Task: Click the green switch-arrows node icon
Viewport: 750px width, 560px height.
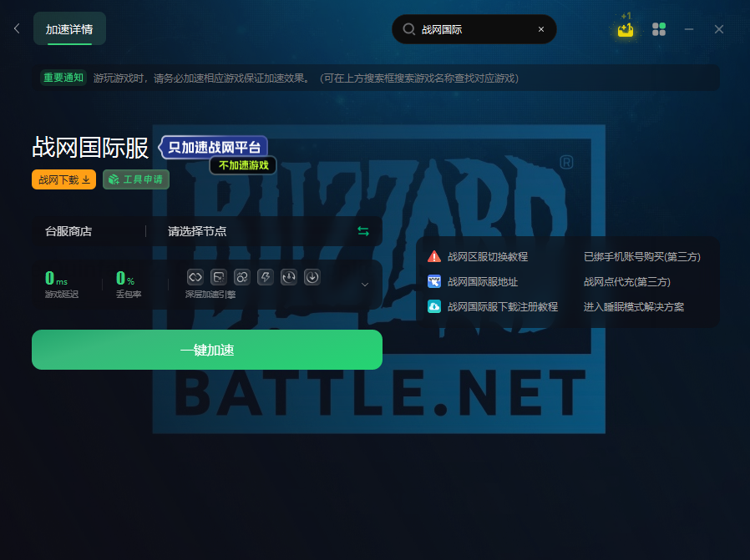Action: pos(363,231)
